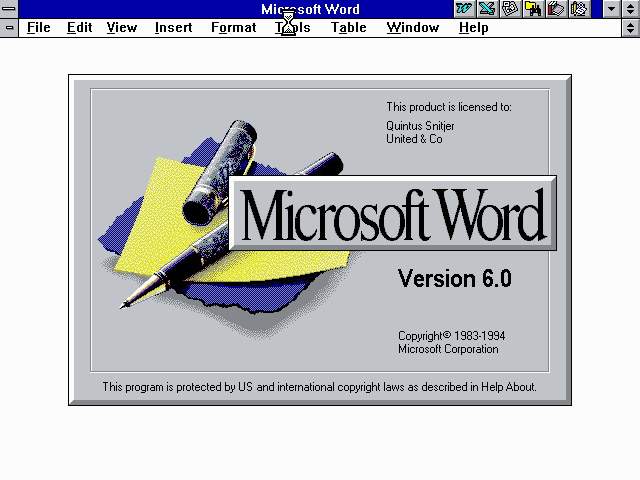640x480 pixels.
Task: Open the Insert menu
Action: [173, 28]
